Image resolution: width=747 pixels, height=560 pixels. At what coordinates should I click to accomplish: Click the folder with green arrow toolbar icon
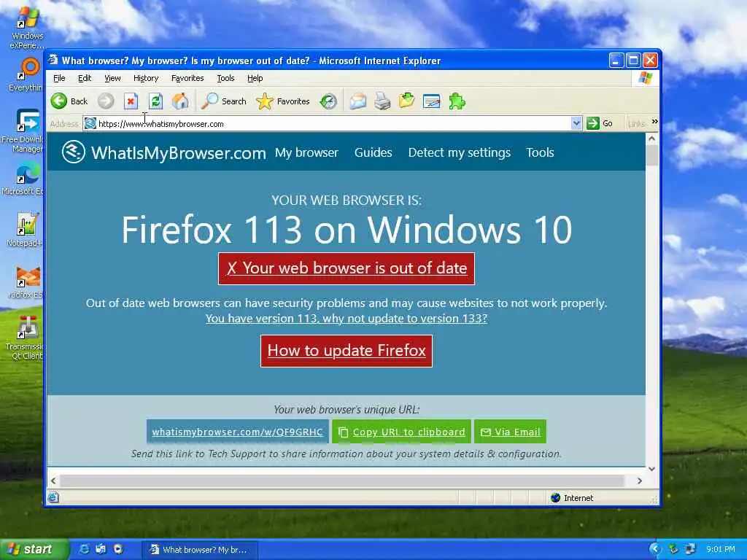coord(406,101)
